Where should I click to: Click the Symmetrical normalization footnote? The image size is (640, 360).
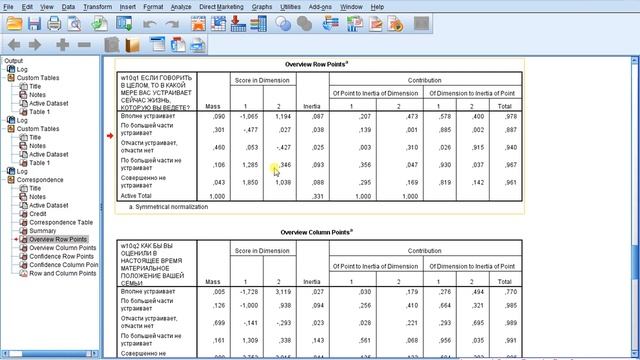coord(169,207)
